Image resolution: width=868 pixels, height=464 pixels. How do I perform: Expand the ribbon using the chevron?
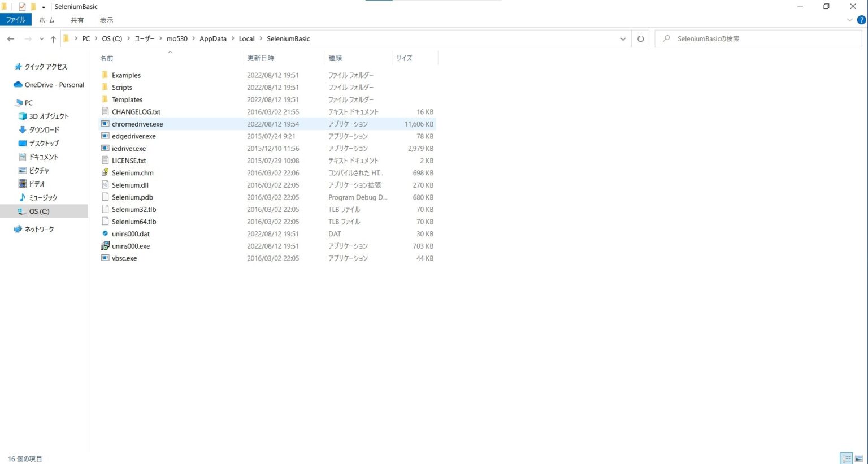[x=849, y=20]
